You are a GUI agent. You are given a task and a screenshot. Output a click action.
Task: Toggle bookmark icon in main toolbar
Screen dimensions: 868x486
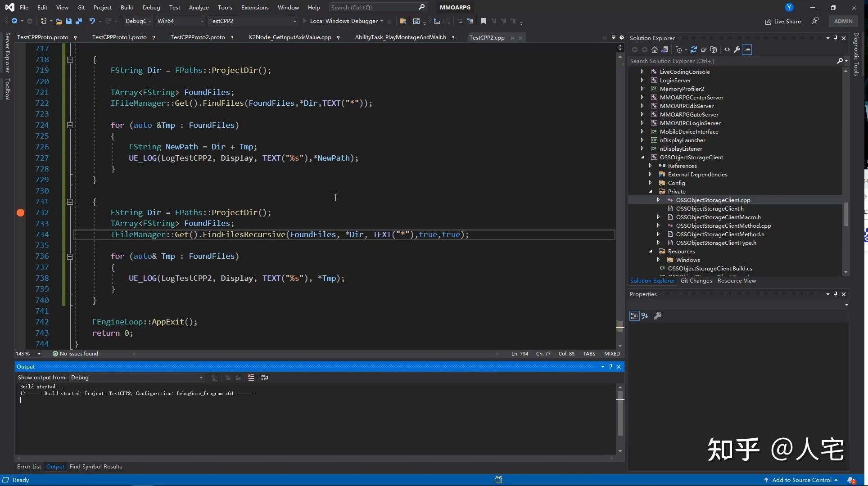tap(483, 21)
